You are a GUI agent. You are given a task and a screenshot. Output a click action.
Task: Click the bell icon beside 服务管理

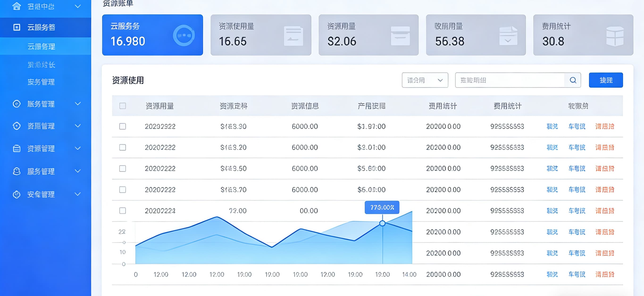point(17,171)
